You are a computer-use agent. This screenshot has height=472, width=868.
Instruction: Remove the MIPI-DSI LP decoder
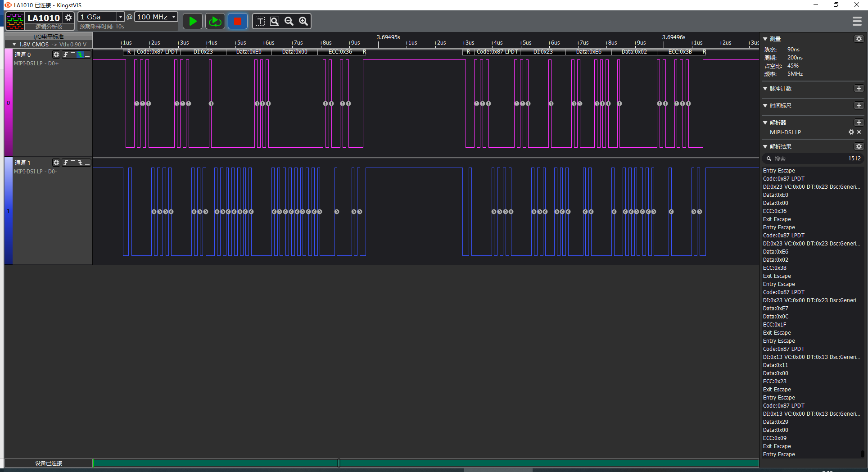click(859, 132)
